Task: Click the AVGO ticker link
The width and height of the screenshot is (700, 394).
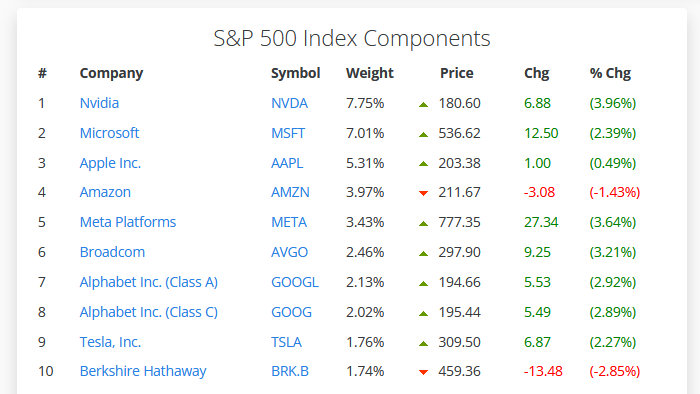Action: [289, 252]
